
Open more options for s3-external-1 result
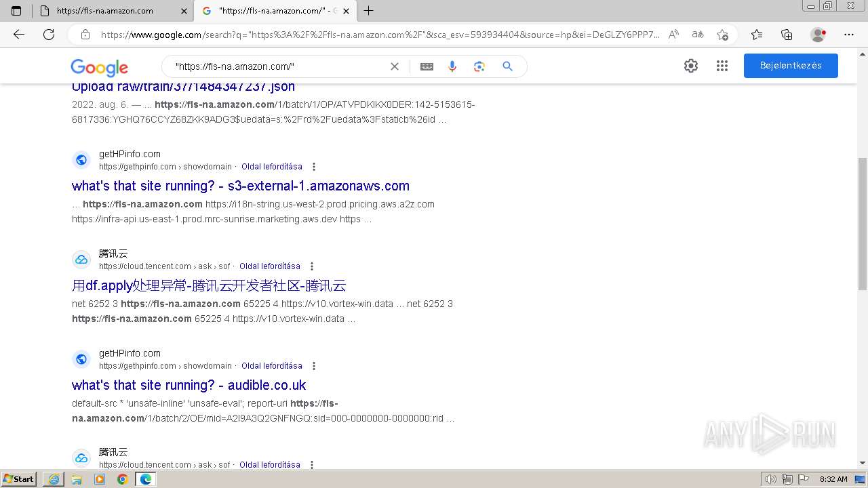[x=314, y=167]
